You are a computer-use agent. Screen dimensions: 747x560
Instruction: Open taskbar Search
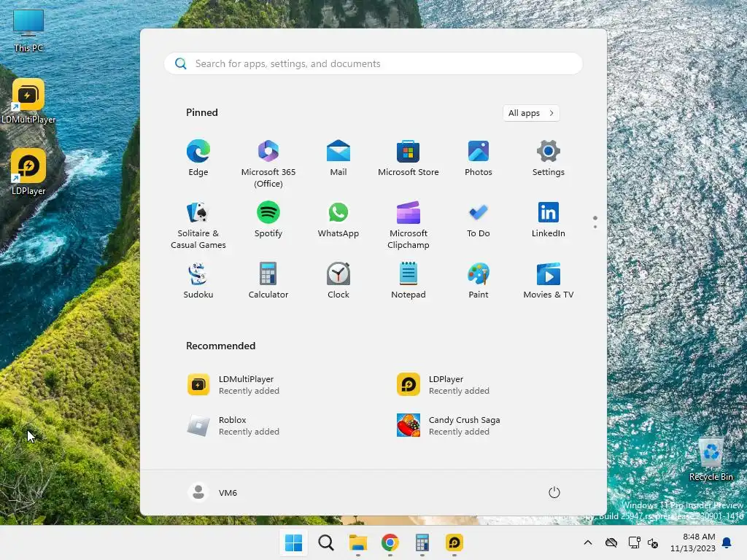(326, 542)
